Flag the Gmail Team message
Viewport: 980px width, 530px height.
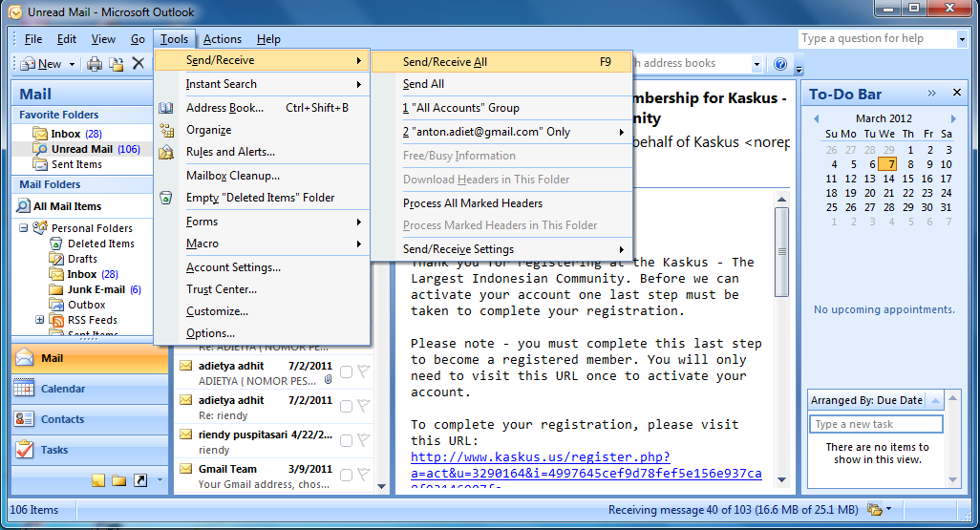364,475
